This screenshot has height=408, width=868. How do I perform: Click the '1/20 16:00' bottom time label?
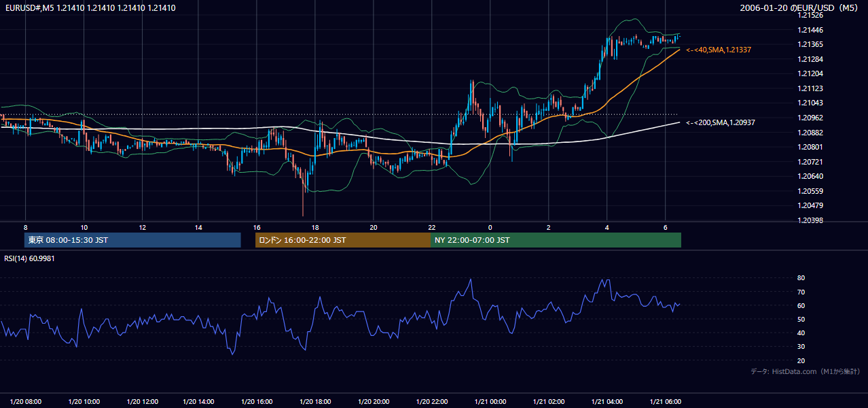pos(257,401)
